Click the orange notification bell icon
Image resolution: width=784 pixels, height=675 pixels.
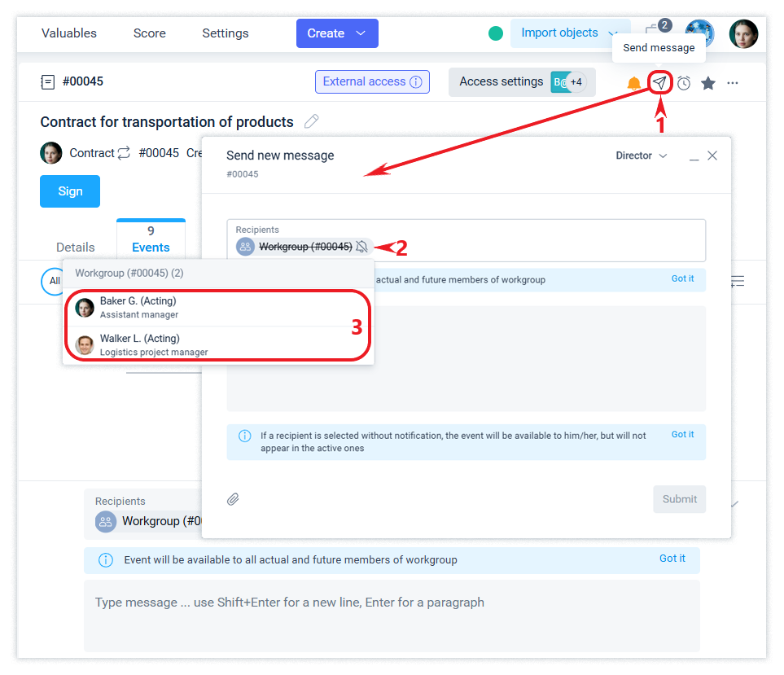(633, 83)
